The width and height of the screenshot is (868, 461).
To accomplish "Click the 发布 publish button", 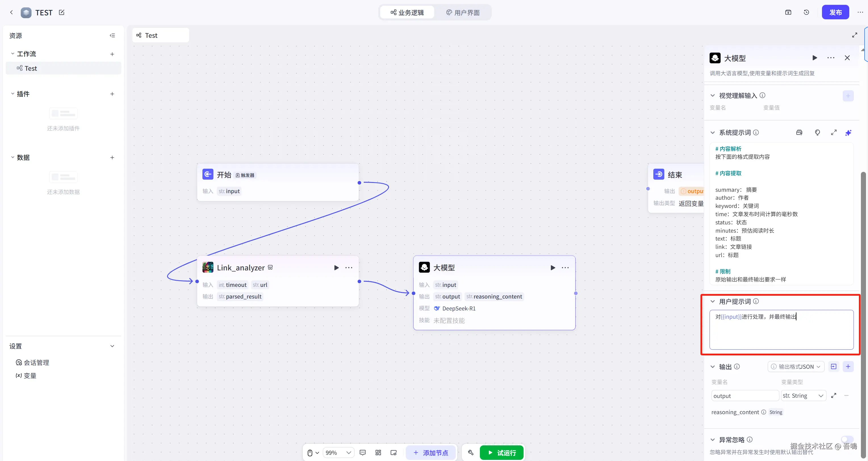I will point(835,12).
